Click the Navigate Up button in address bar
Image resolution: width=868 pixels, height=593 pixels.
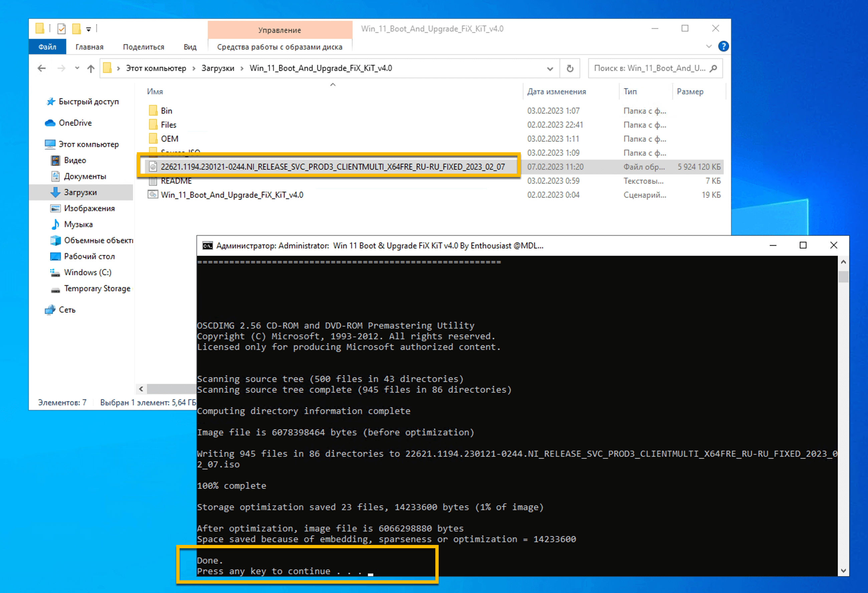(91, 68)
